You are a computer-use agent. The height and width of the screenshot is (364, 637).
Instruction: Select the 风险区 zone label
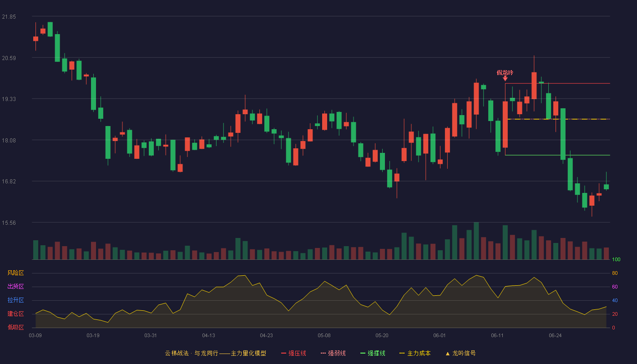(x=15, y=273)
